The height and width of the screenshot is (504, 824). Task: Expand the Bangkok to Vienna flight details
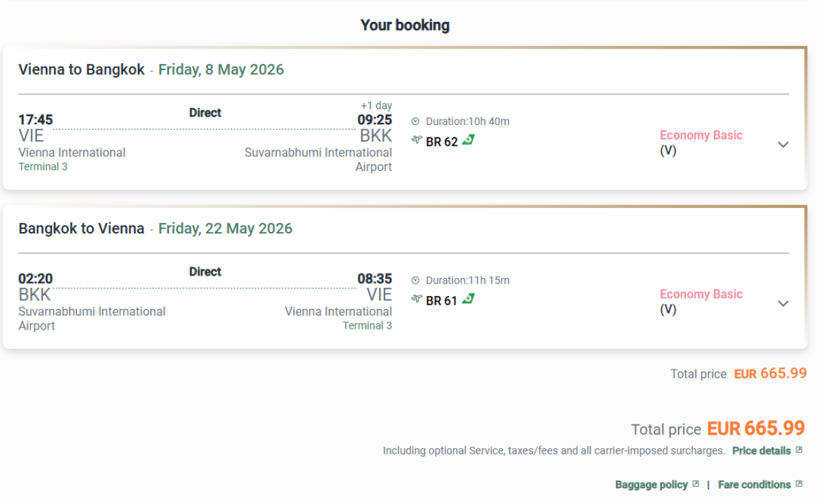click(783, 303)
